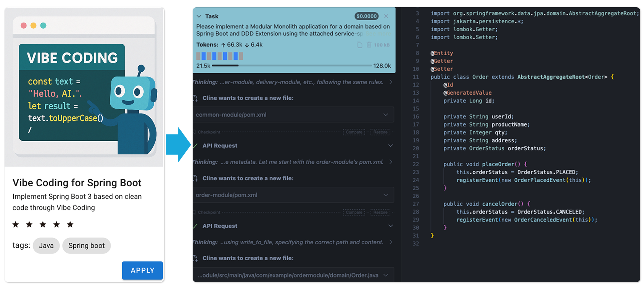
Task: Click Restore under common-module/pom.xml checkpoint
Action: (380, 132)
